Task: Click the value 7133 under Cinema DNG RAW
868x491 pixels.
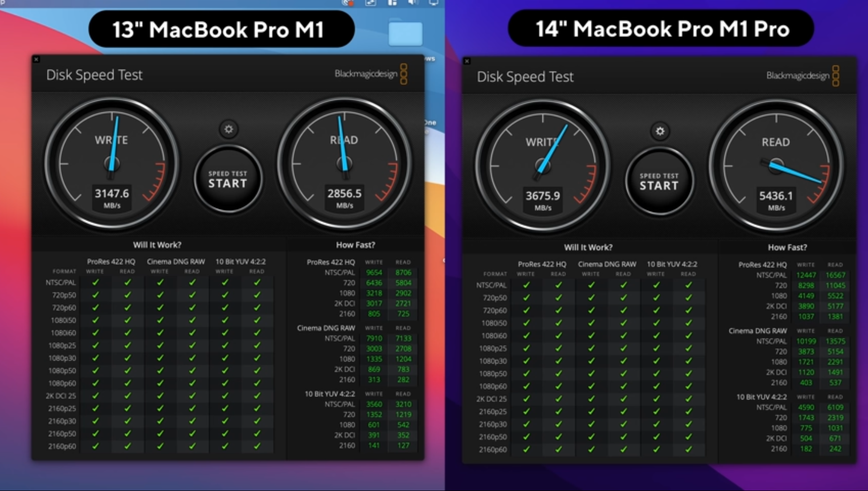Action: [403, 338]
